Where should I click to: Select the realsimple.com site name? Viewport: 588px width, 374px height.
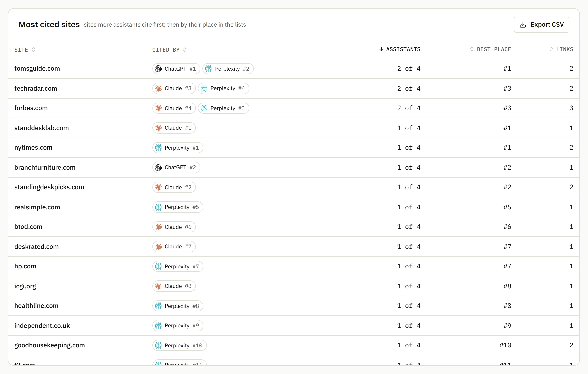pyautogui.click(x=37, y=207)
